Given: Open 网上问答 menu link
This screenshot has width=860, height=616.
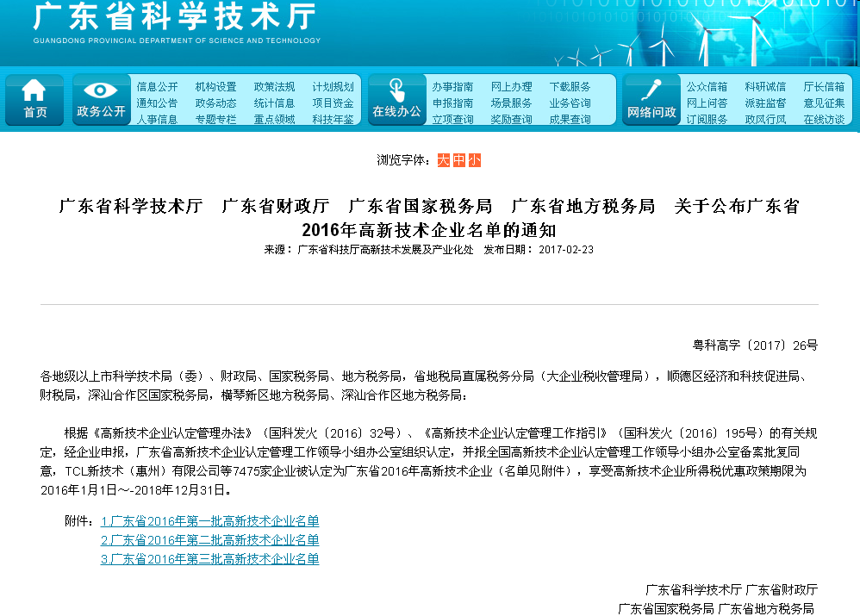Looking at the screenshot, I should point(707,103).
